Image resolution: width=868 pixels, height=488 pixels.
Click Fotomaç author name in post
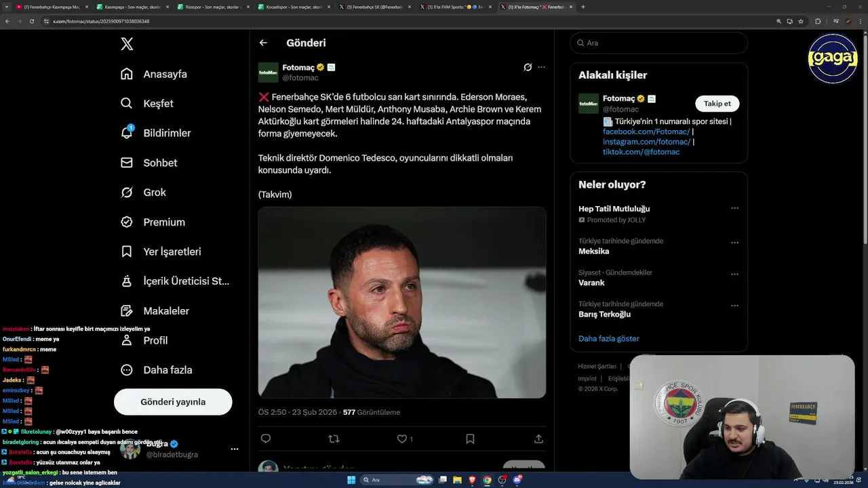pyautogui.click(x=298, y=67)
